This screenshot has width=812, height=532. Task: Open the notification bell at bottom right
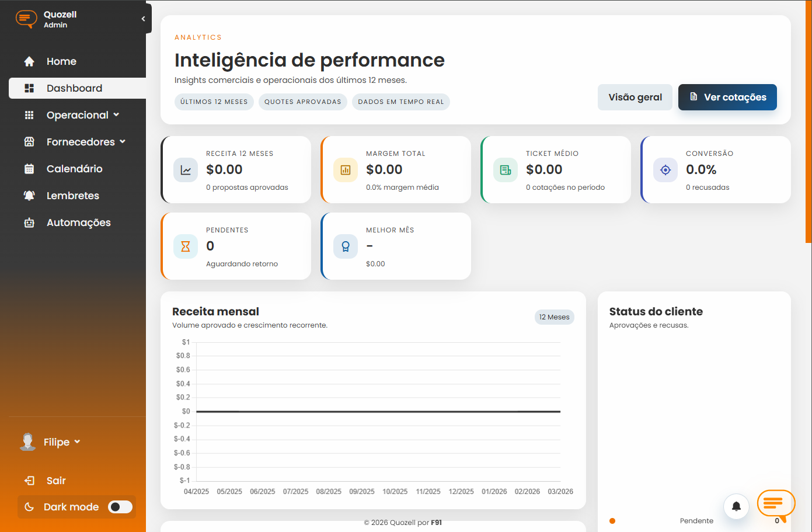736,506
